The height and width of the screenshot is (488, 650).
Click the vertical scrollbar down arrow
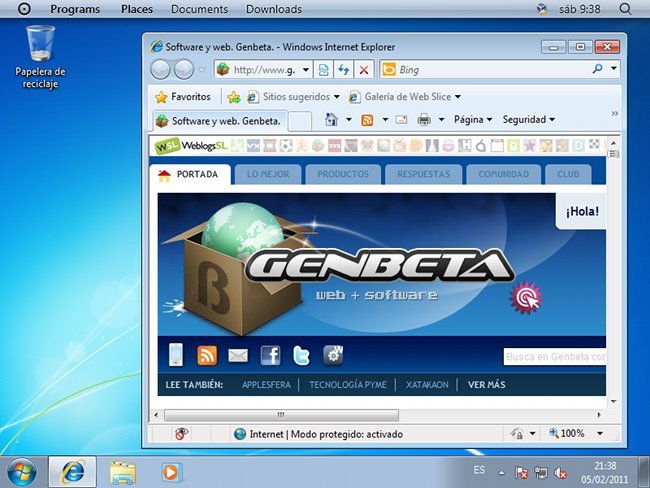[x=613, y=401]
